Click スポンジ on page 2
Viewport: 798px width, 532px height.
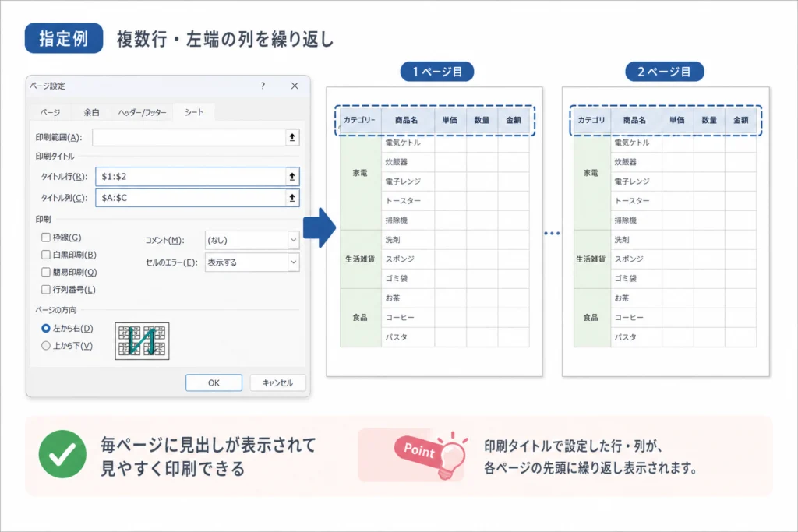click(x=629, y=259)
